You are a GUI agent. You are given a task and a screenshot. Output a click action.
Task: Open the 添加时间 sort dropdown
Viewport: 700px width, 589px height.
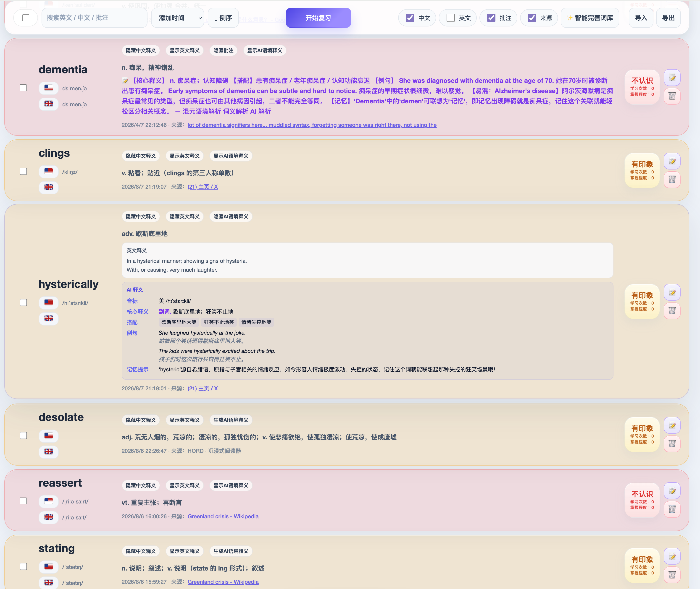pyautogui.click(x=178, y=18)
